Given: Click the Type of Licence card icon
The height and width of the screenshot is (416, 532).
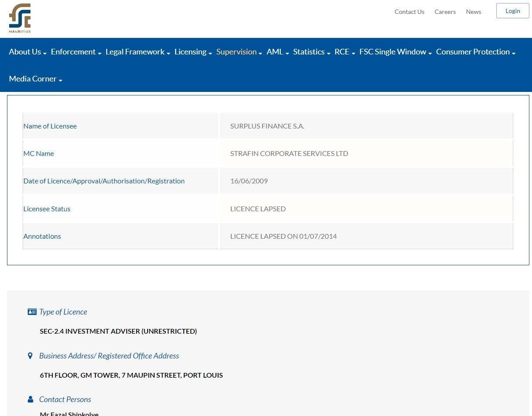Looking at the screenshot, I should (32, 312).
